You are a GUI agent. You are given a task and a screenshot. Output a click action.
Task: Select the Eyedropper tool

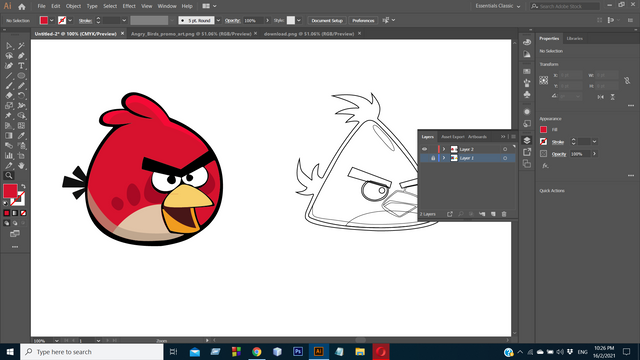coord(21,136)
